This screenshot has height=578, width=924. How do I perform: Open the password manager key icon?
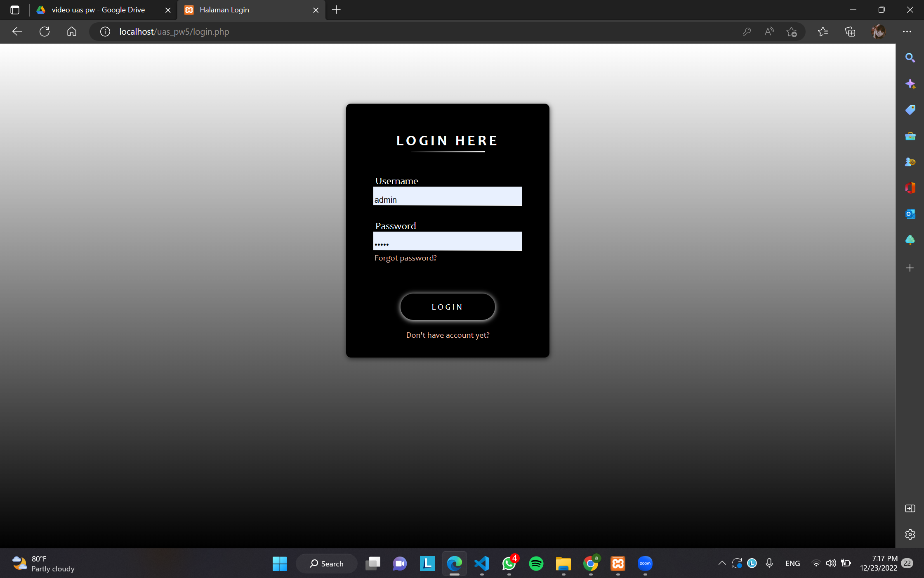(746, 32)
